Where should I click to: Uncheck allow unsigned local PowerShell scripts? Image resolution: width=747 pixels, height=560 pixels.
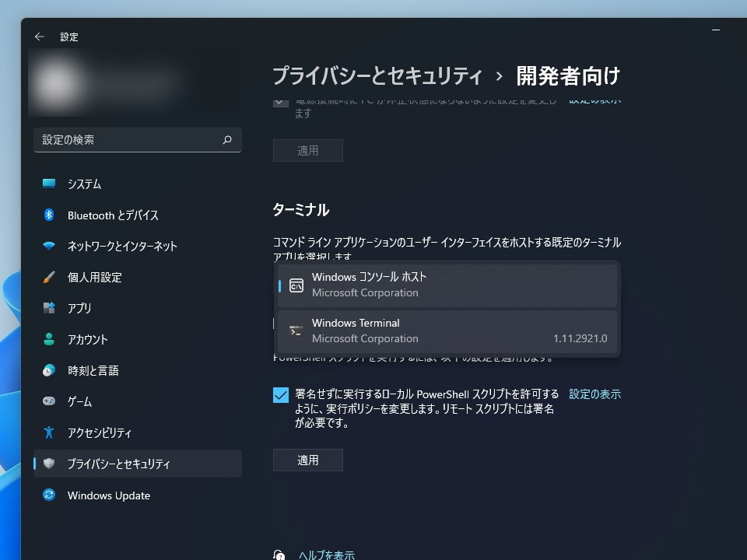pos(280,395)
